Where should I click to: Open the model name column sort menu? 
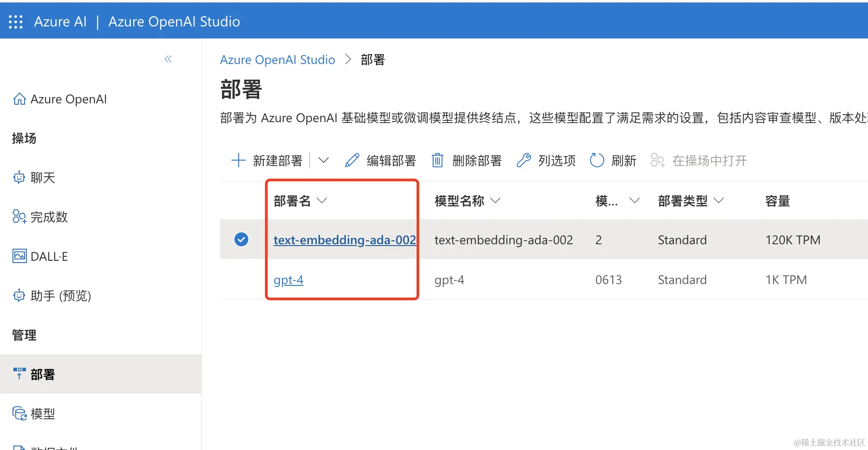tap(495, 200)
